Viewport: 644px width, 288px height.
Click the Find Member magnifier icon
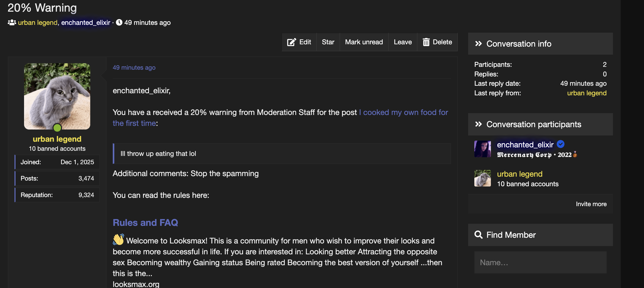point(478,235)
